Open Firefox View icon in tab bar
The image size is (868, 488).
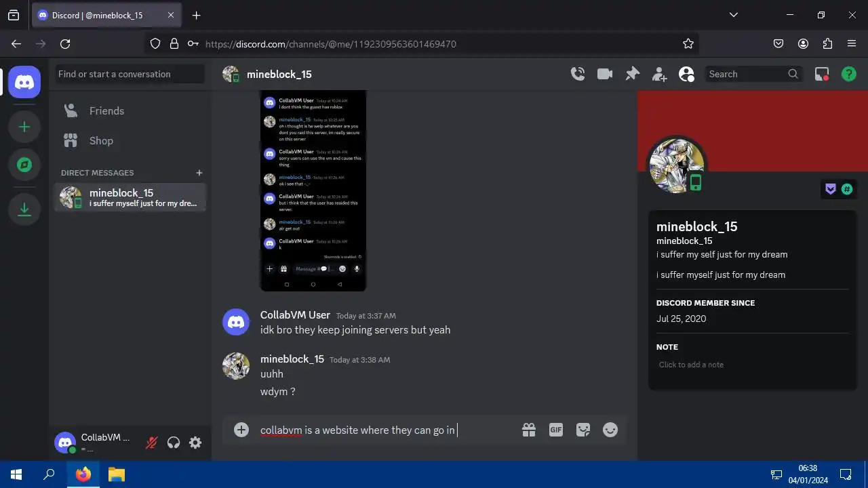(14, 15)
